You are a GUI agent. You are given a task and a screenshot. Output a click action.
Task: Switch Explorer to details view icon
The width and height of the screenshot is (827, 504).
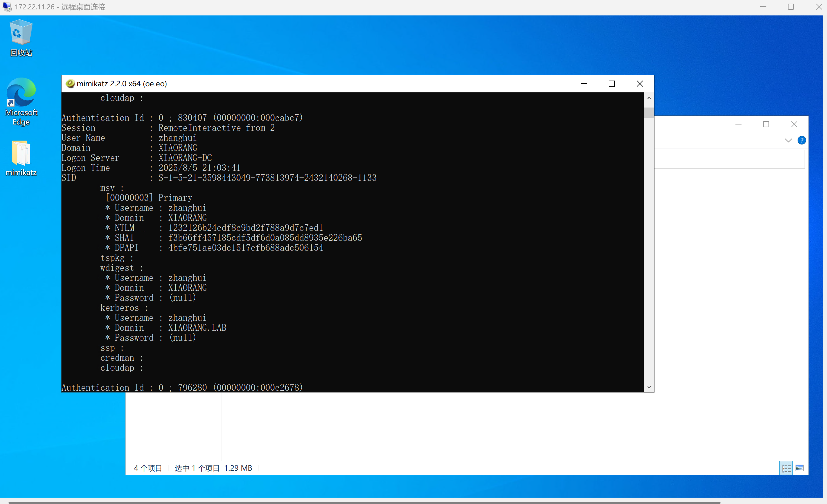(x=786, y=468)
